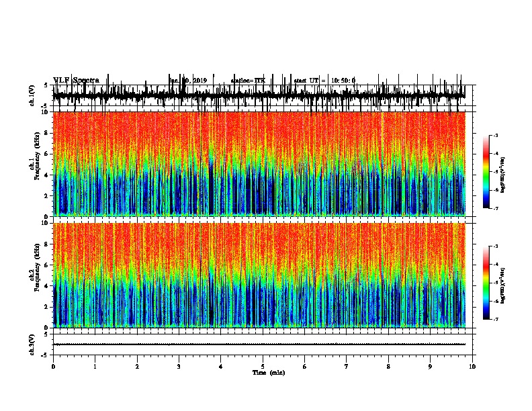Click the '10' tick on time axis

472,367
